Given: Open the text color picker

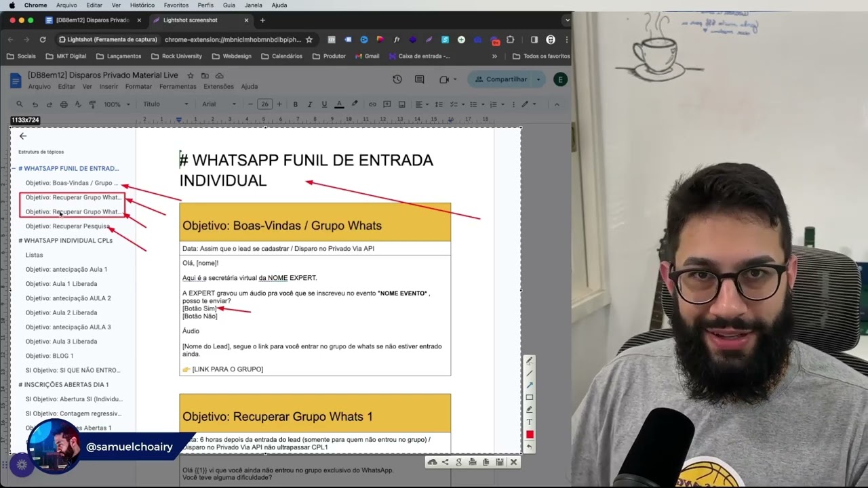Looking at the screenshot, I should coord(339,104).
